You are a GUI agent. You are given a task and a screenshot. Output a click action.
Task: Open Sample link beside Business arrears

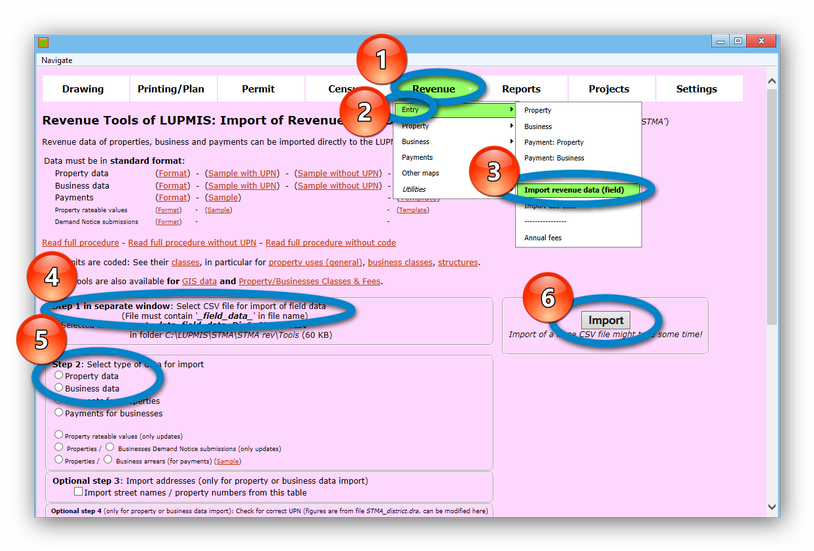[x=227, y=461]
